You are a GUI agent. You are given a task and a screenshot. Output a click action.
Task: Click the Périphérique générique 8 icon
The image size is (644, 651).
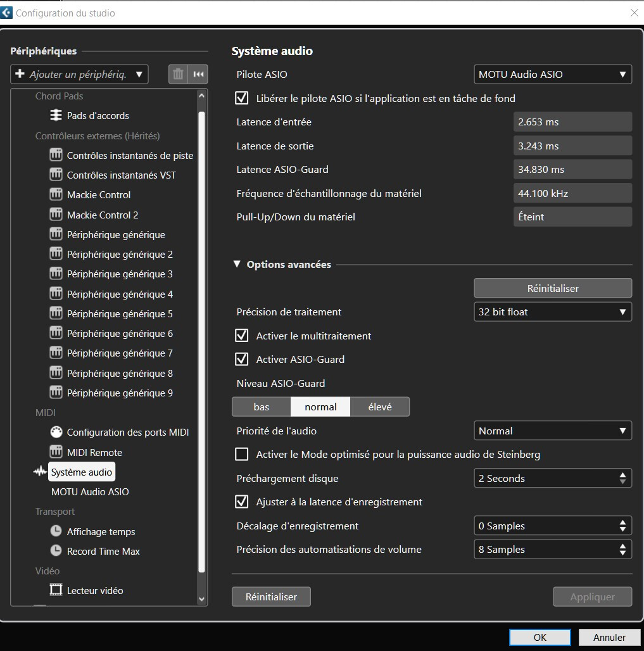56,373
